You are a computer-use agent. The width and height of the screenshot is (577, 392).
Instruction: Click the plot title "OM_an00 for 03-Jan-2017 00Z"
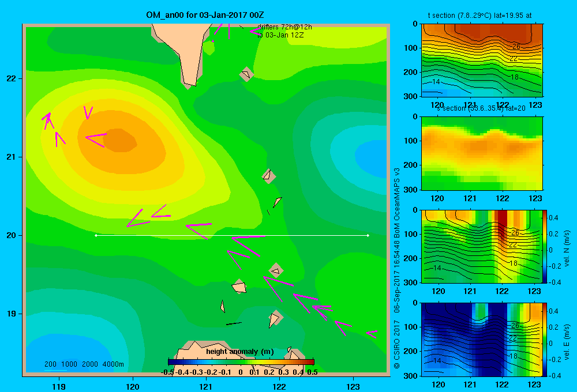205,15
